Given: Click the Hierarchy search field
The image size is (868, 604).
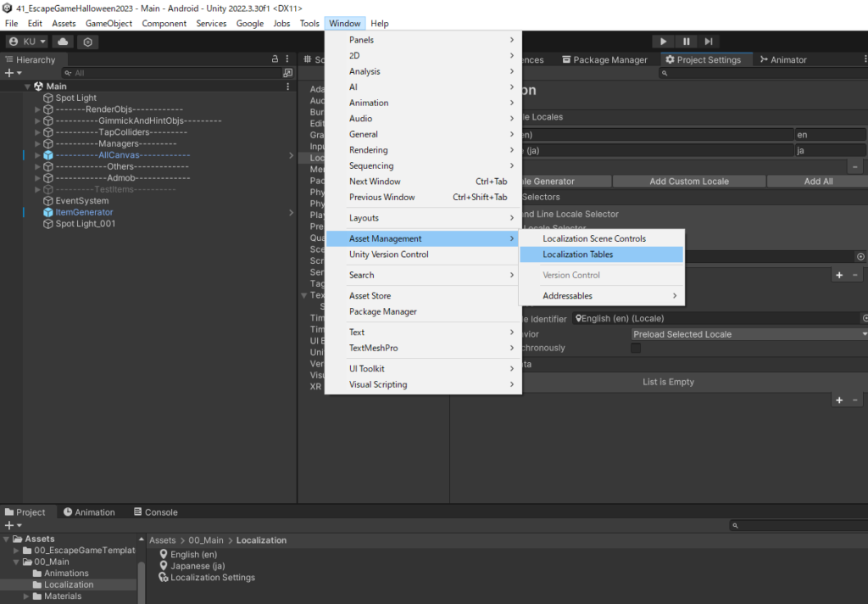Looking at the screenshot, I should coord(171,73).
